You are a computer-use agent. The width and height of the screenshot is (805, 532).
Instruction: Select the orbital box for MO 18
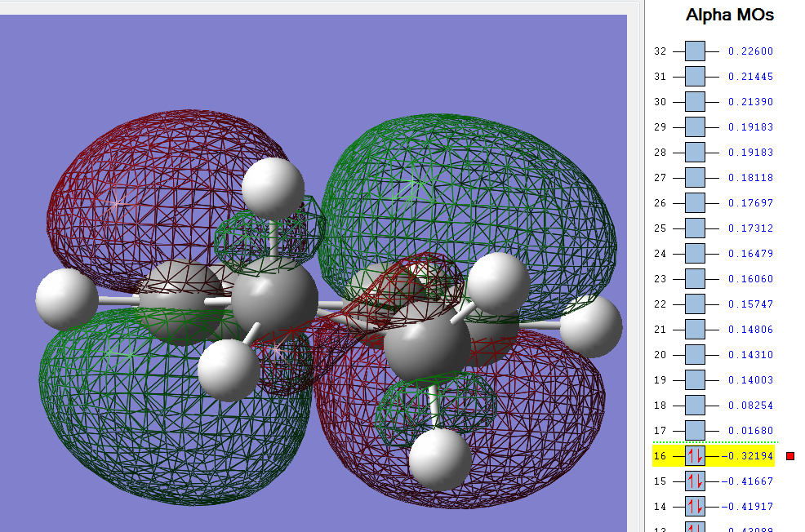click(x=695, y=406)
